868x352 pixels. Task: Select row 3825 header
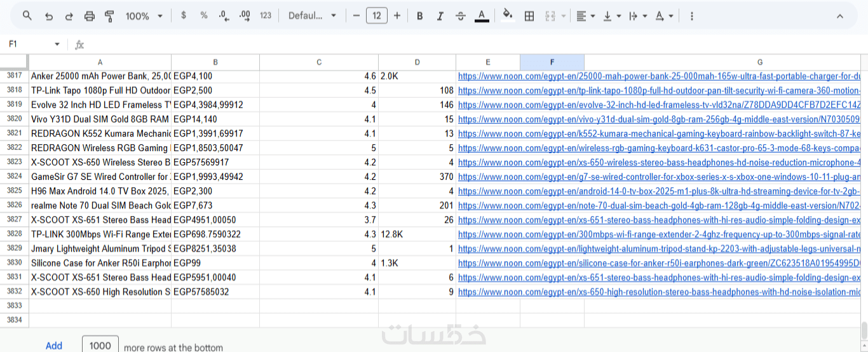tap(14, 191)
